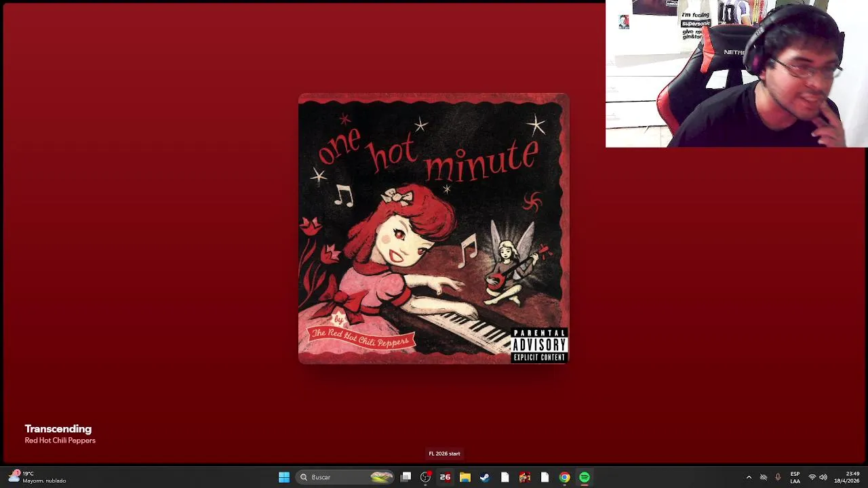Image resolution: width=868 pixels, height=488 pixels.
Task: Click the song title Transcending
Action: pyautogui.click(x=58, y=428)
